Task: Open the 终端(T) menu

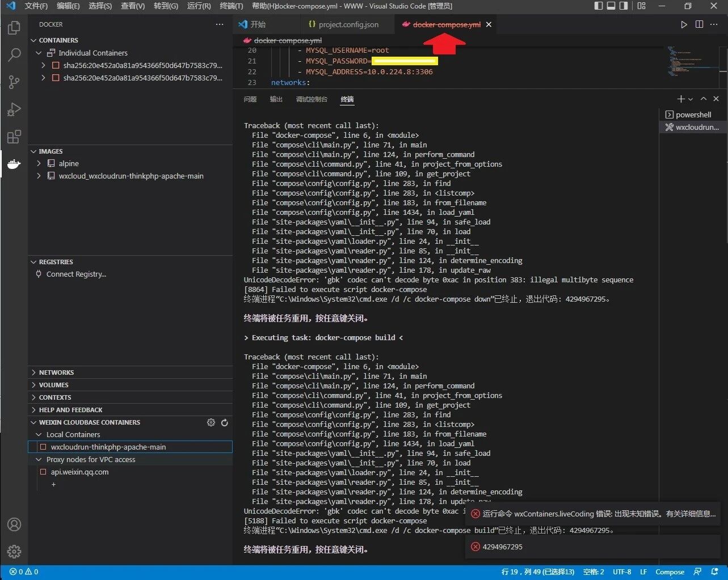Action: click(231, 6)
